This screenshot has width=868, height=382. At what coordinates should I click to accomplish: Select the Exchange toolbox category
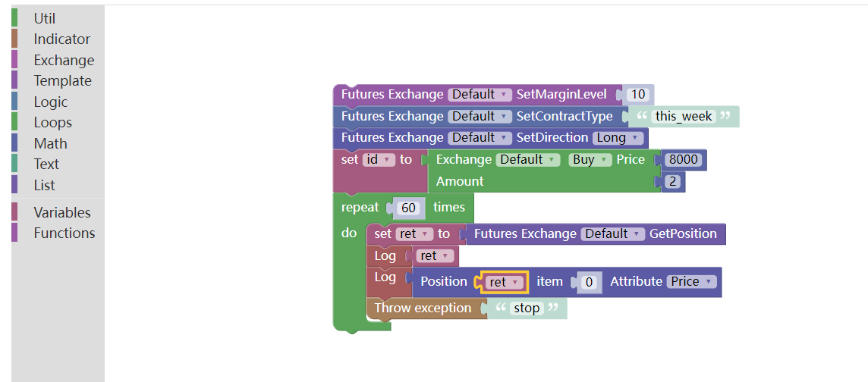click(64, 60)
